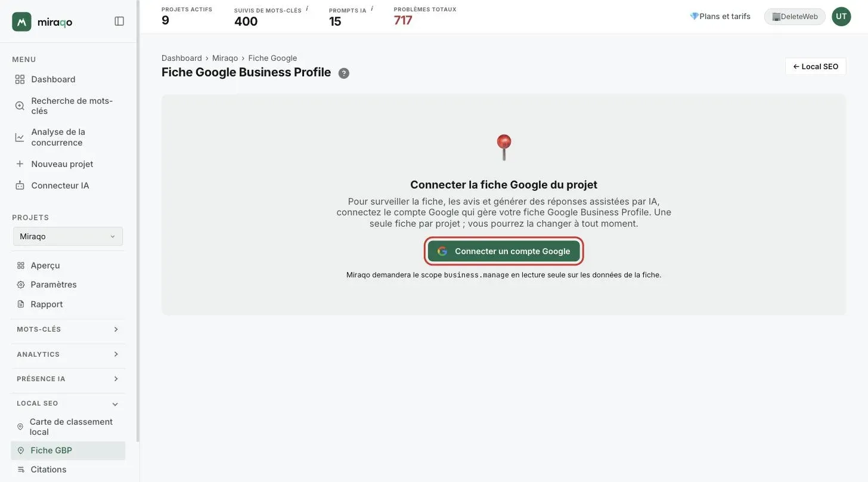Click the plus icon for Nouveau projet

click(20, 164)
